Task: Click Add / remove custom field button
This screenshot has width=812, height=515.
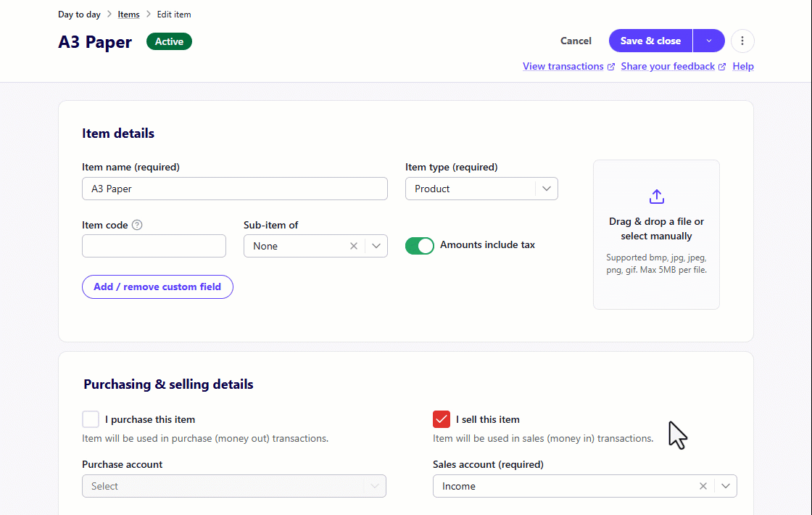Action: click(x=157, y=287)
